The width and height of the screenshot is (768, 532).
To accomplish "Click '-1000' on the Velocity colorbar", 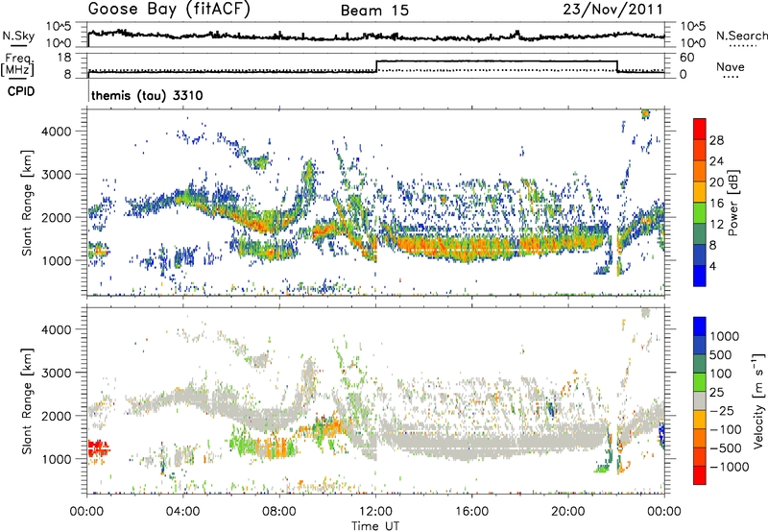I will 729,467.
